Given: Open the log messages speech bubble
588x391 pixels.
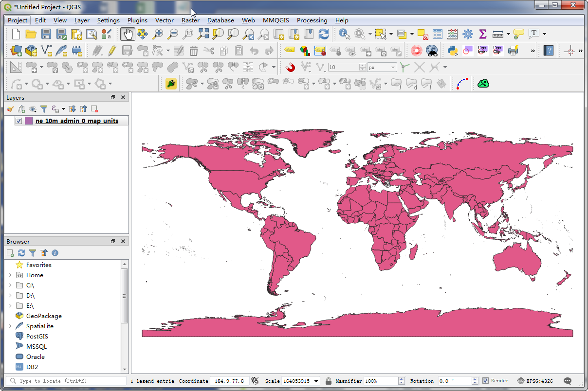Looking at the screenshot, I should [568, 381].
